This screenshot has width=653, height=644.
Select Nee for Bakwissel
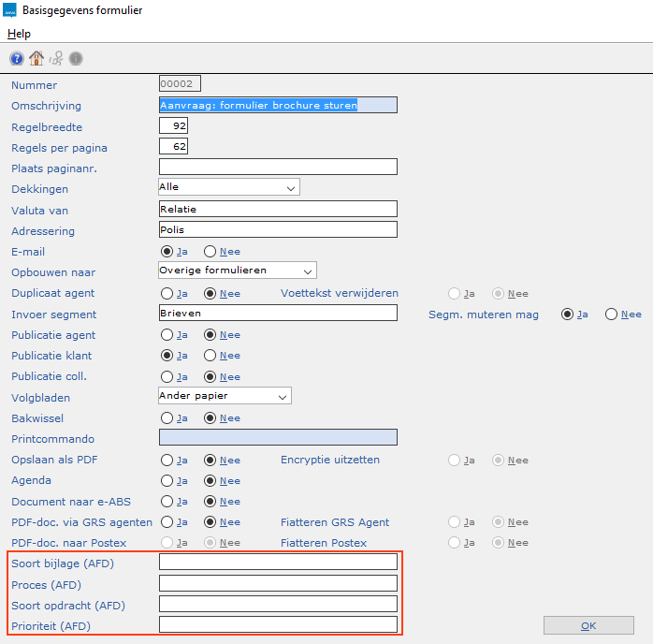point(210,418)
